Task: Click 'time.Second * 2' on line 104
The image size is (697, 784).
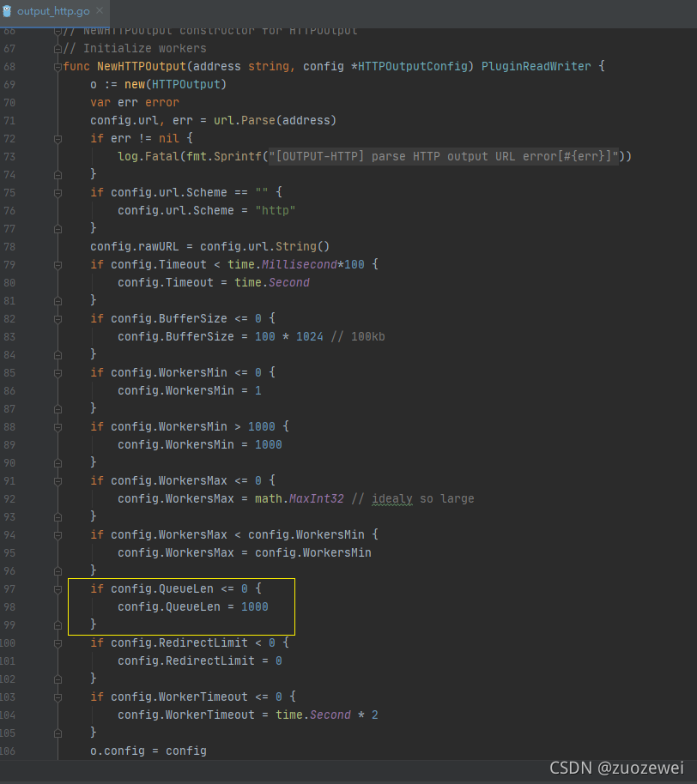Action: [327, 715]
